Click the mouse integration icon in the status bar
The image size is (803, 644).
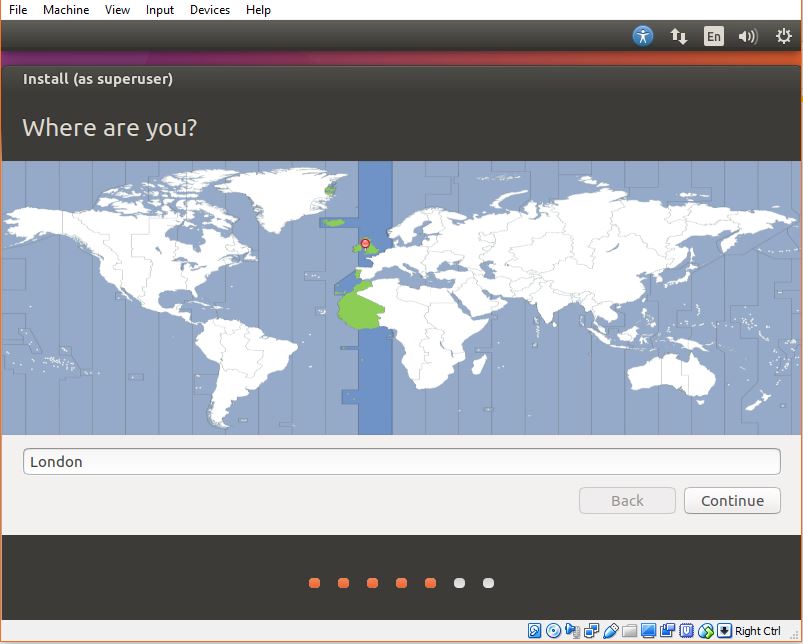(705, 631)
